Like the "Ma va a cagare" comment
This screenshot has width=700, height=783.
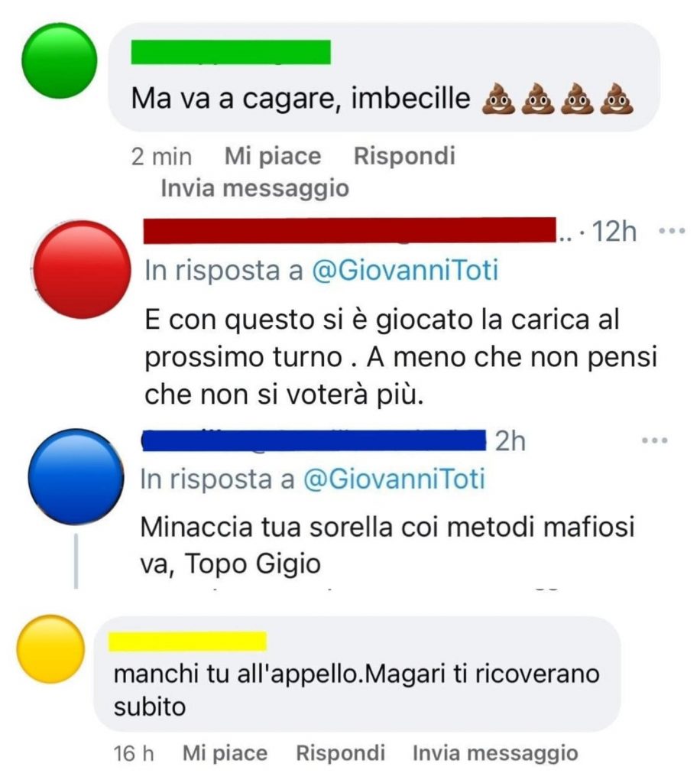[273, 157]
